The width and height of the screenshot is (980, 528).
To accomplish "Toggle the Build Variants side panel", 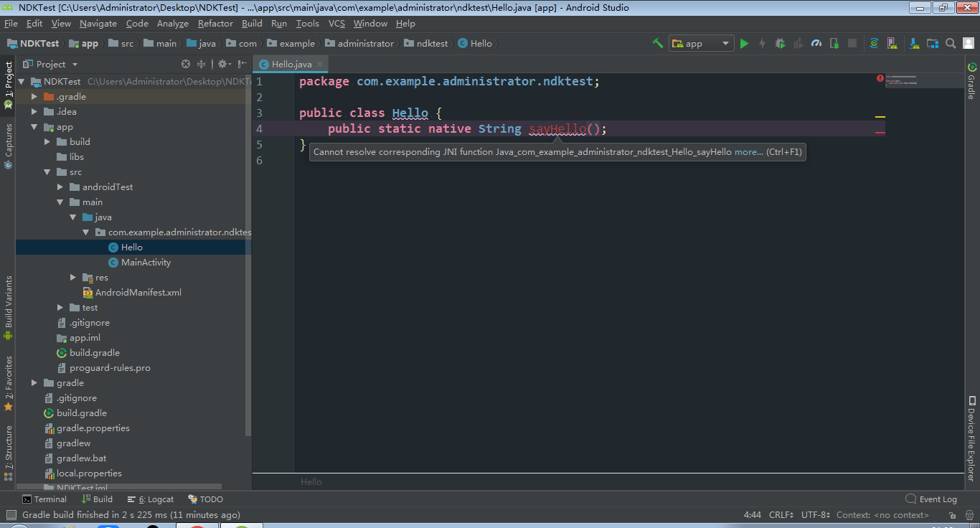I will pos(8,307).
